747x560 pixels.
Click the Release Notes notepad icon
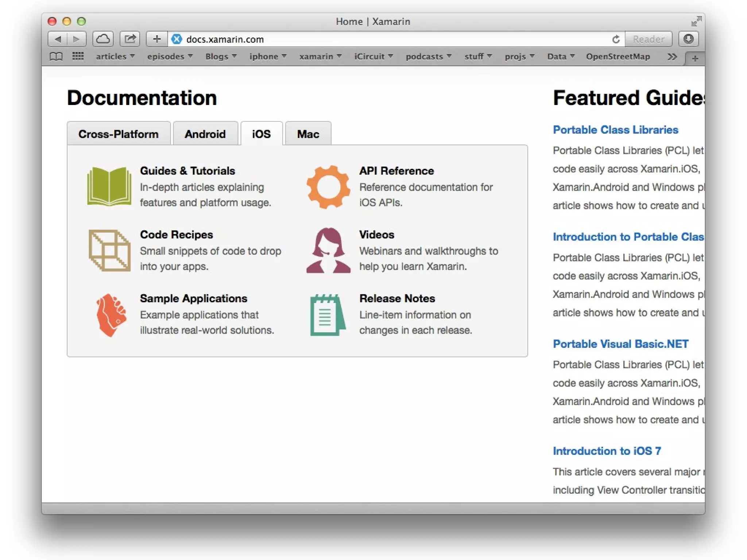(327, 315)
